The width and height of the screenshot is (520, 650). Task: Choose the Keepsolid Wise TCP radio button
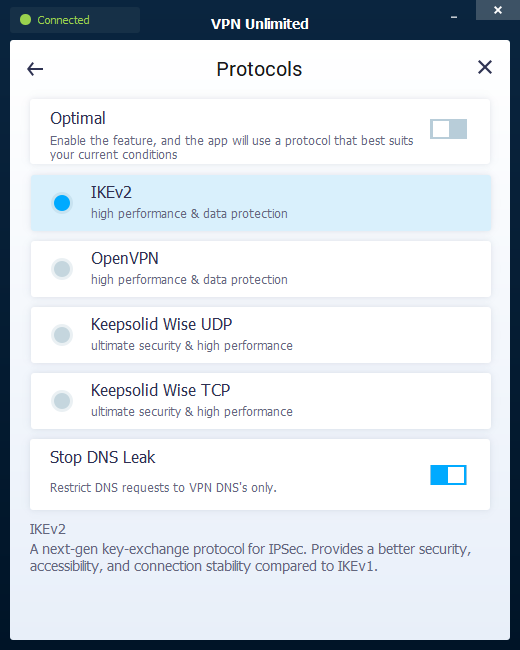(62, 401)
